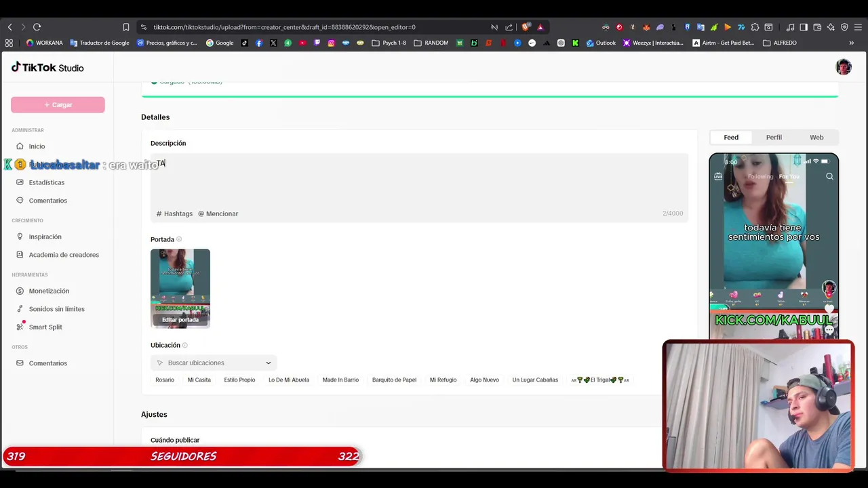Switch preview to Perfil tab
This screenshot has width=868, height=488.
click(774, 138)
